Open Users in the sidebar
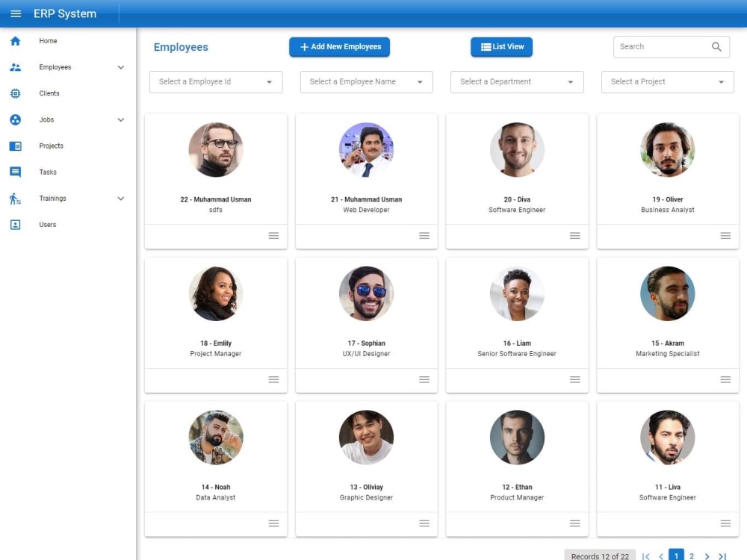747x560 pixels. click(x=48, y=224)
